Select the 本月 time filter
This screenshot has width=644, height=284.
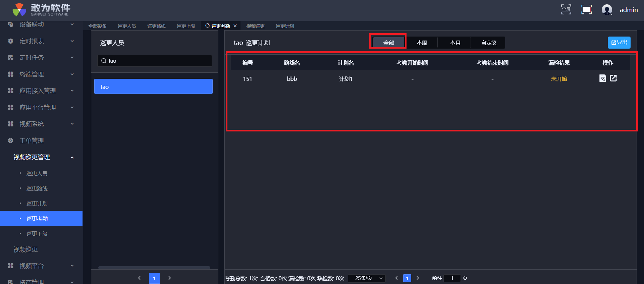(x=455, y=43)
